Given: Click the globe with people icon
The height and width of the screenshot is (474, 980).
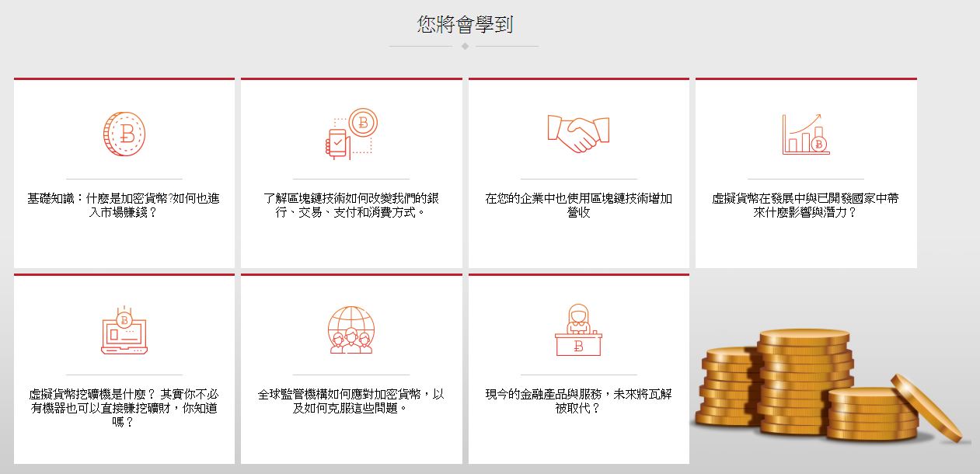Looking at the screenshot, I should [351, 329].
